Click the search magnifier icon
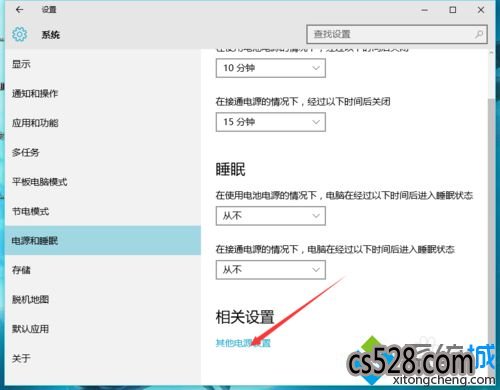The width and height of the screenshot is (500, 390). click(479, 34)
